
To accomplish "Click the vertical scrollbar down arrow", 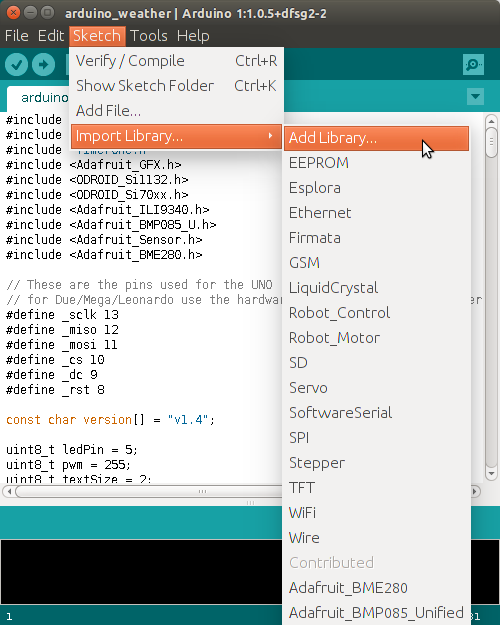I will 491,474.
